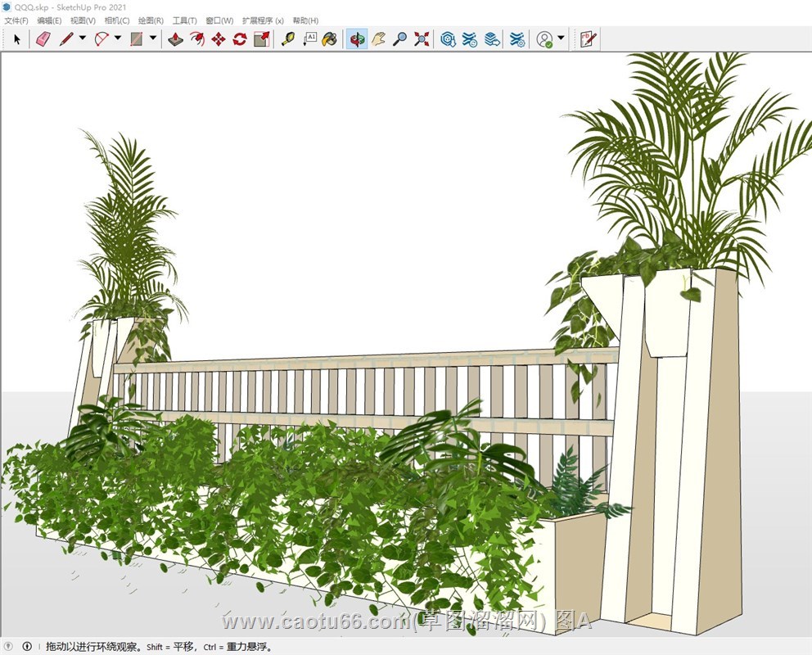Toggle the model info status bar icon
Image resolution: width=812 pixels, height=655 pixels.
pyautogui.click(x=27, y=647)
